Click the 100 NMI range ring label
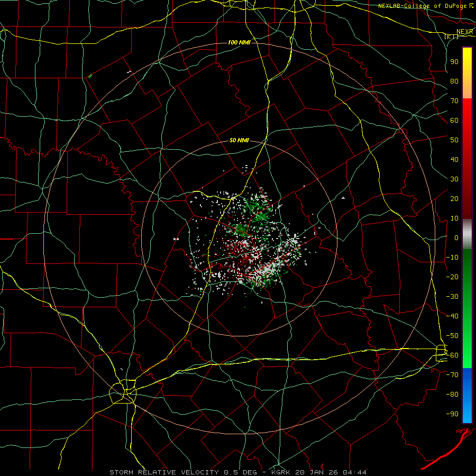 point(239,42)
